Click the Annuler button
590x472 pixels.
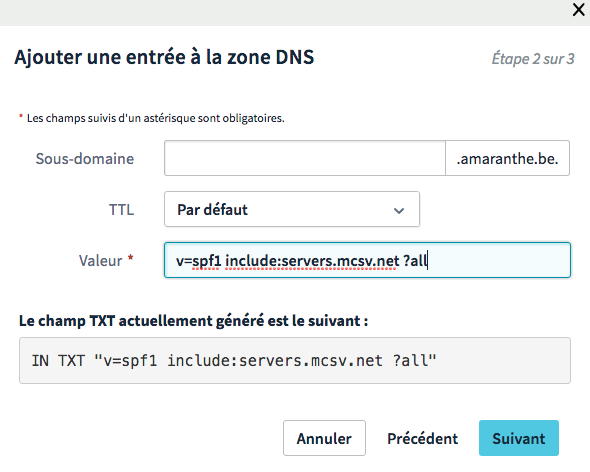324,438
